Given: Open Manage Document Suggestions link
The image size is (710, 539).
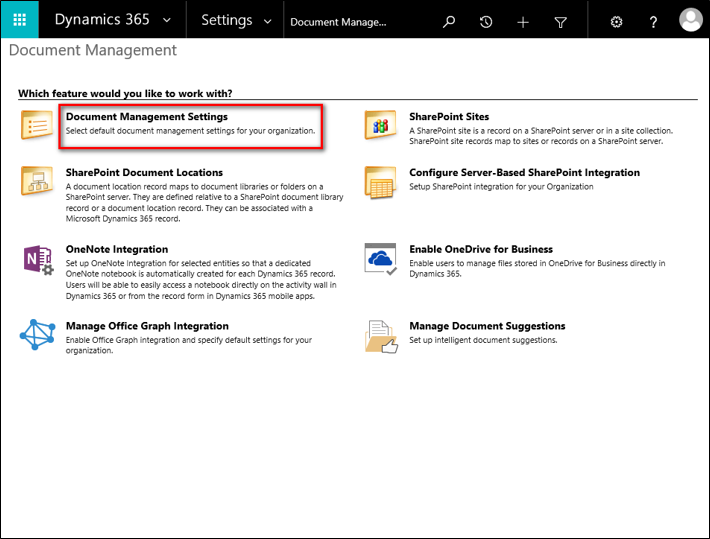Looking at the screenshot, I should (487, 326).
